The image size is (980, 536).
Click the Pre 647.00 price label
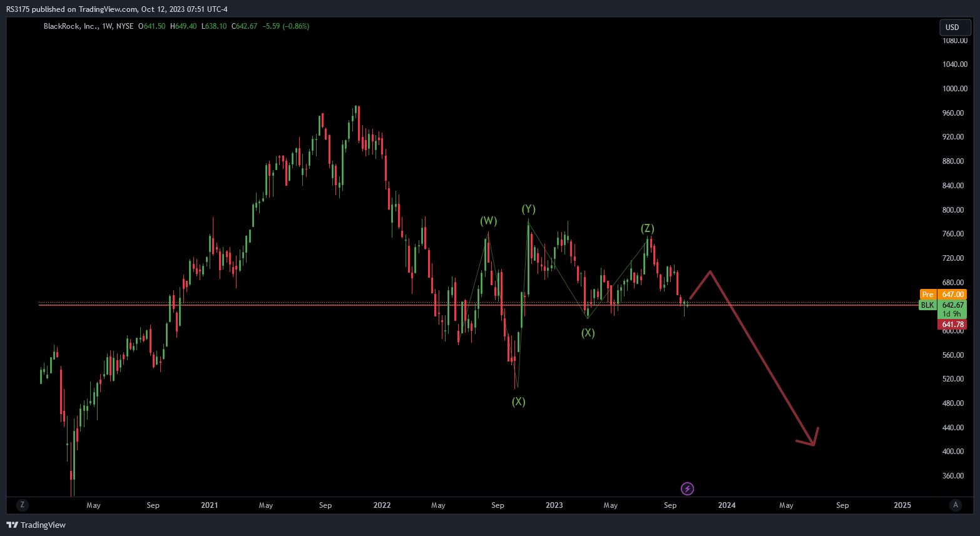point(943,295)
